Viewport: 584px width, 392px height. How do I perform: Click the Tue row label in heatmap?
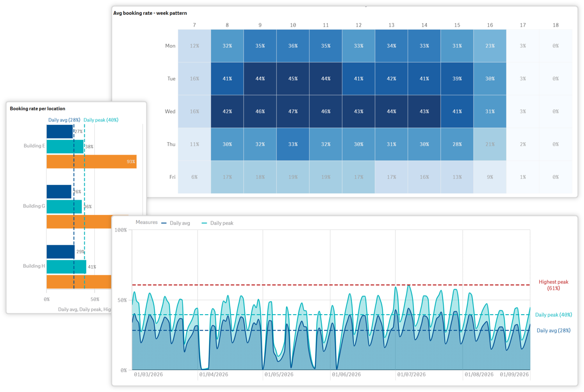tap(172, 79)
